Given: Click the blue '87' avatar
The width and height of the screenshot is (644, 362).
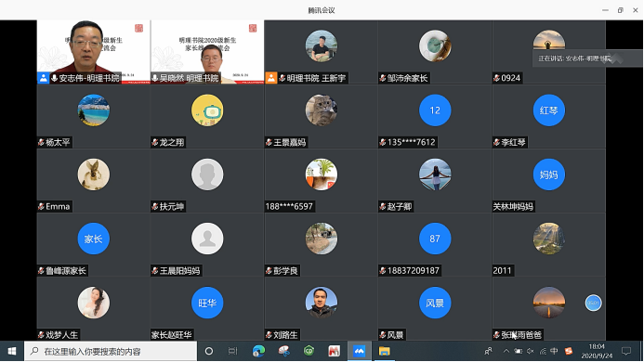Looking at the screenshot, I should coord(435,239).
